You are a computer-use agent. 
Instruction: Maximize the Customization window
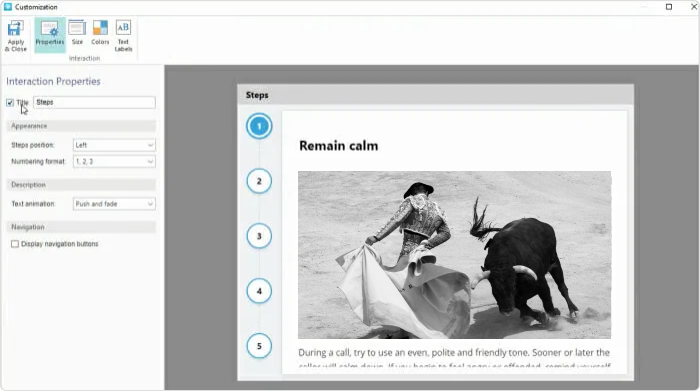coord(669,7)
